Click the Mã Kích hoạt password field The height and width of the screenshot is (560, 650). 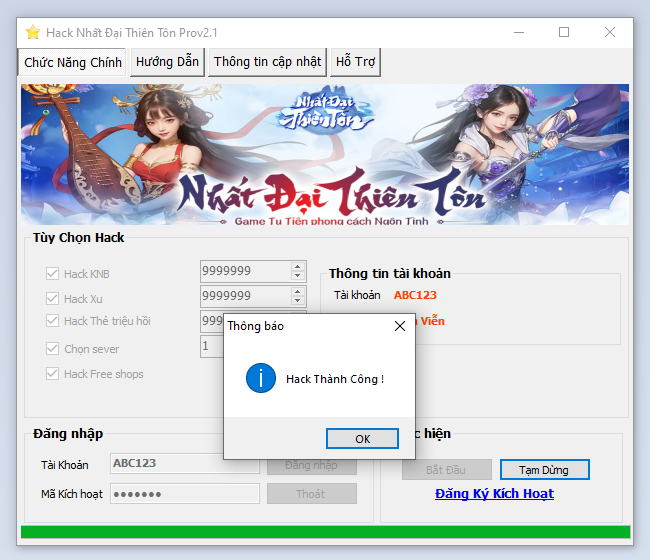coord(185,494)
